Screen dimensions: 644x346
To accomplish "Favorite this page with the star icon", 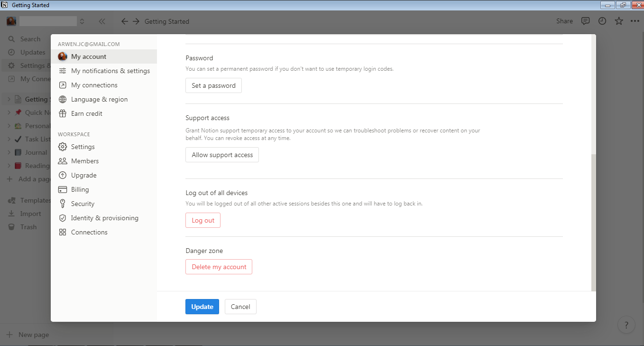I will [618, 21].
